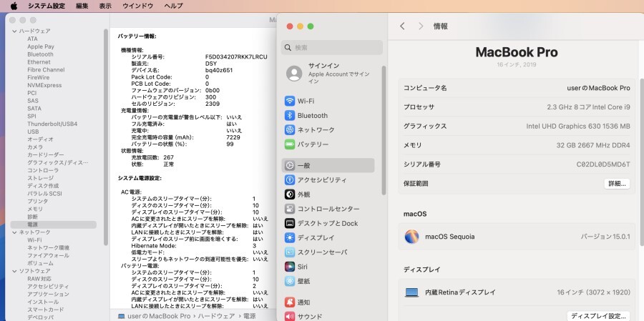Focus the 検索 search field
The height and width of the screenshot is (321, 644).
(332, 48)
